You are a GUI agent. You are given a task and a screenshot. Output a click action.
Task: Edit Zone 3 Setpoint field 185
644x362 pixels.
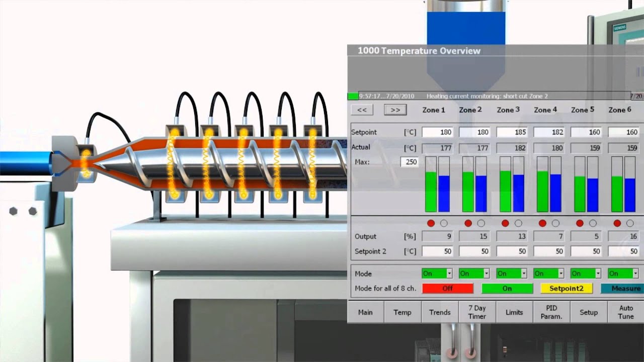pyautogui.click(x=512, y=132)
